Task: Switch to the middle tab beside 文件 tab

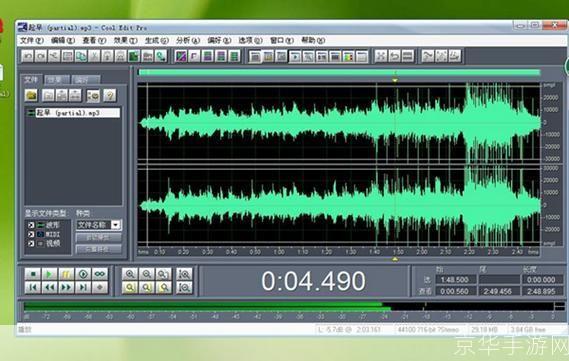Action: click(56, 79)
